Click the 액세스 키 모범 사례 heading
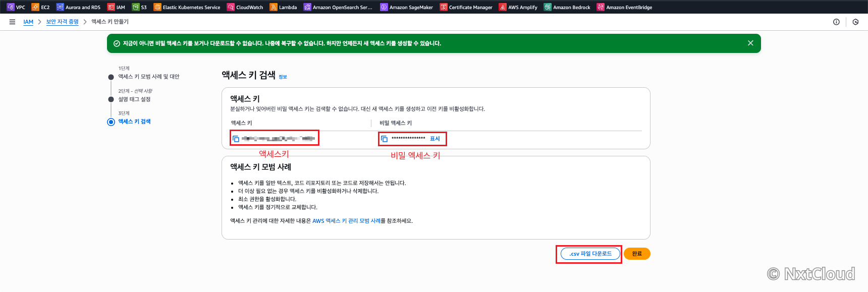 [261, 167]
